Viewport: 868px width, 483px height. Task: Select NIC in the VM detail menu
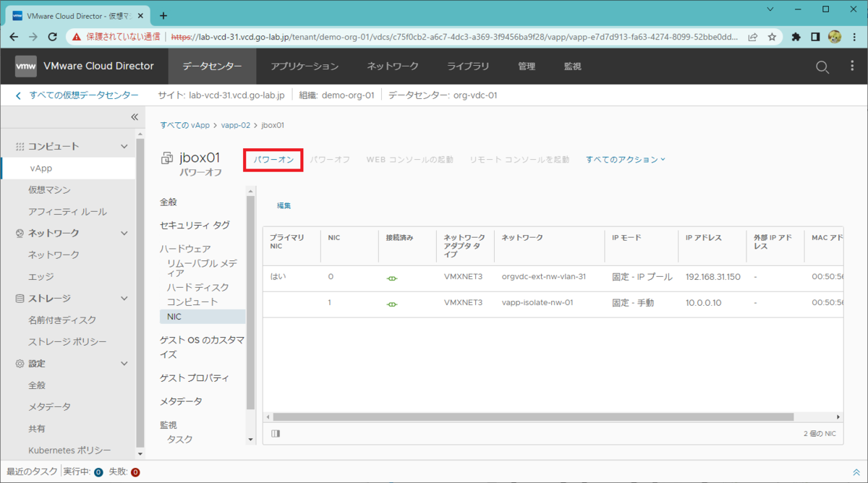203,316
